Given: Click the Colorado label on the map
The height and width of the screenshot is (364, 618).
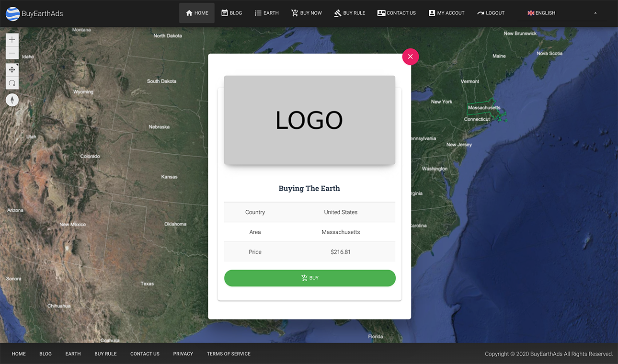Looking at the screenshot, I should 90,156.
